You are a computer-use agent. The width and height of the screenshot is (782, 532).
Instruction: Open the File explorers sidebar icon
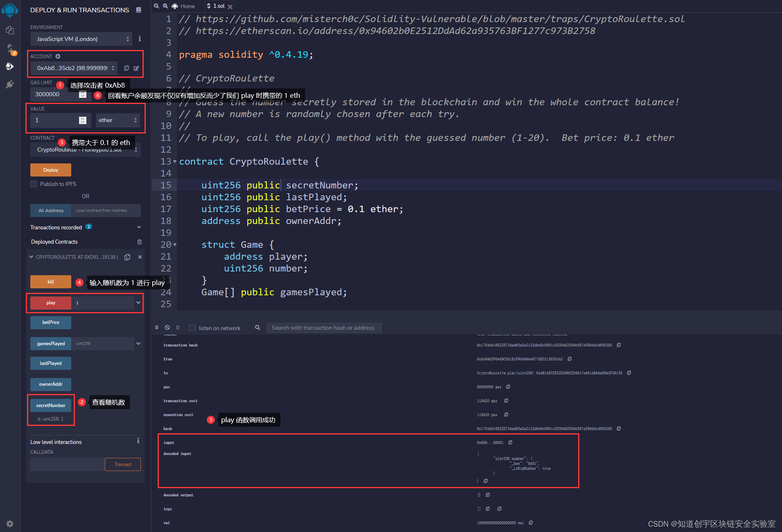[x=10, y=30]
